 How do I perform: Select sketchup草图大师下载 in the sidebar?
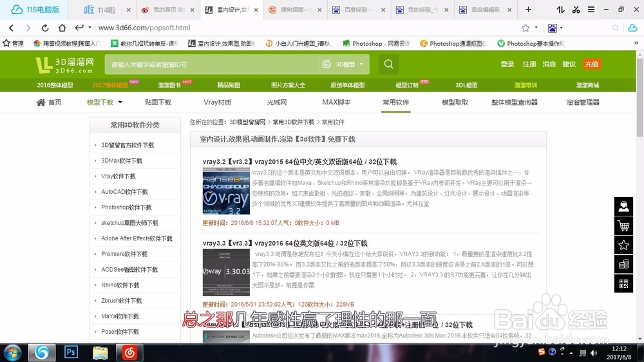pyautogui.click(x=130, y=223)
